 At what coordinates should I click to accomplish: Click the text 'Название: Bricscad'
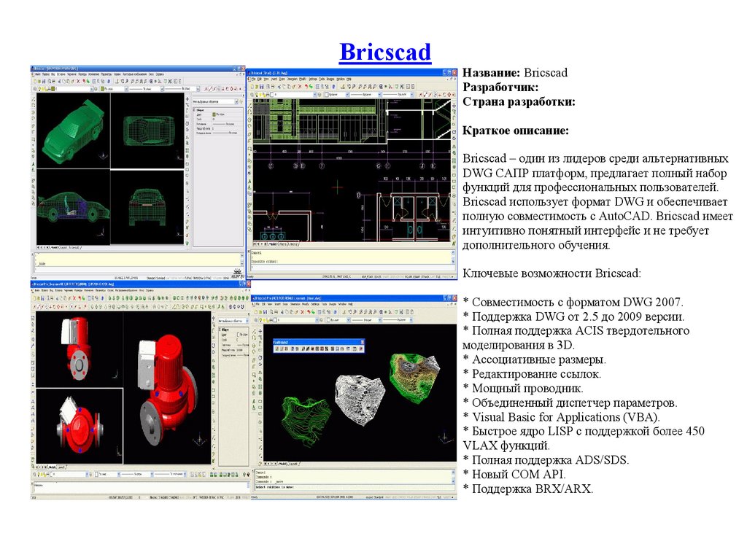(x=515, y=73)
